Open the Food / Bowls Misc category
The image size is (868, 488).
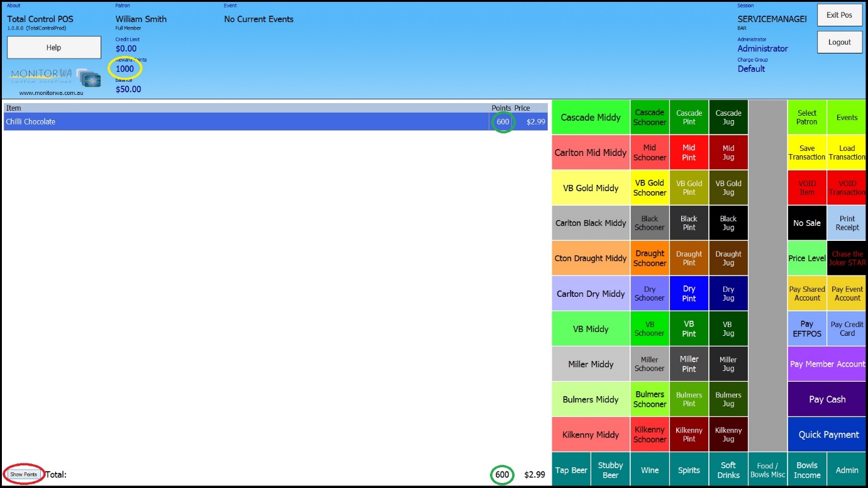click(x=767, y=469)
